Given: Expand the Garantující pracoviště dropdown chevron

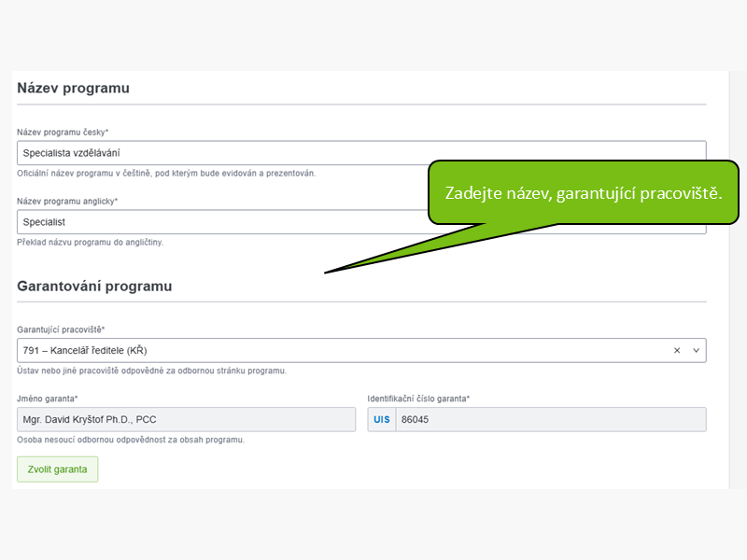Looking at the screenshot, I should click(x=696, y=351).
